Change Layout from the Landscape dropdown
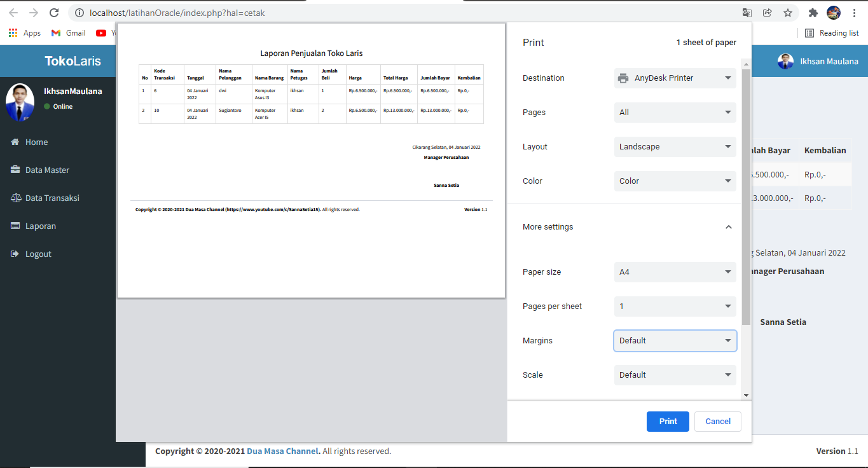The width and height of the screenshot is (868, 468). tap(675, 146)
